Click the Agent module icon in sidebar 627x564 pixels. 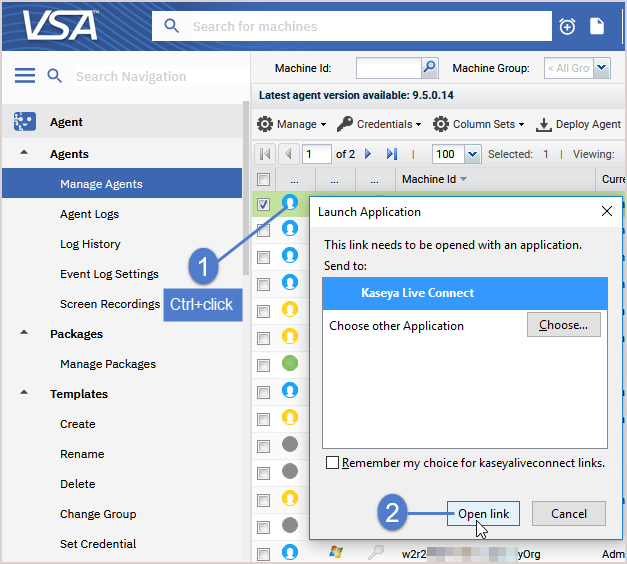[25, 122]
